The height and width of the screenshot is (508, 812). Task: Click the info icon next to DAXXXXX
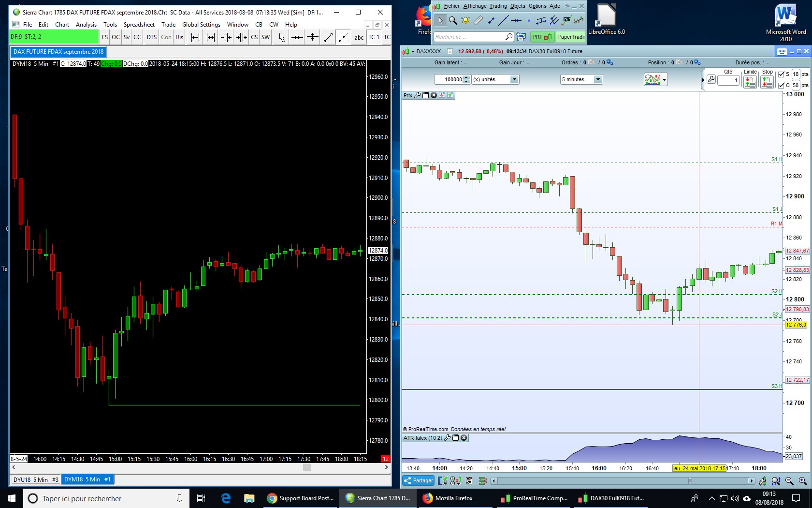click(450, 51)
